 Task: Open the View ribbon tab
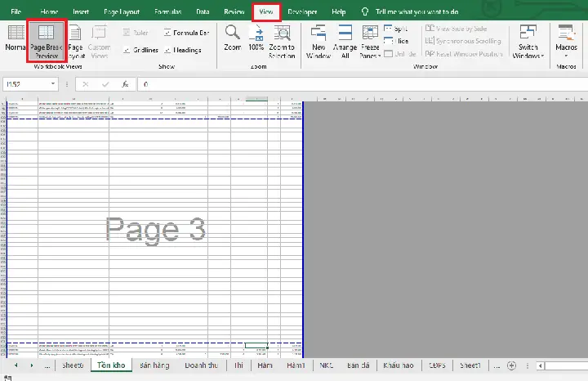(x=266, y=11)
